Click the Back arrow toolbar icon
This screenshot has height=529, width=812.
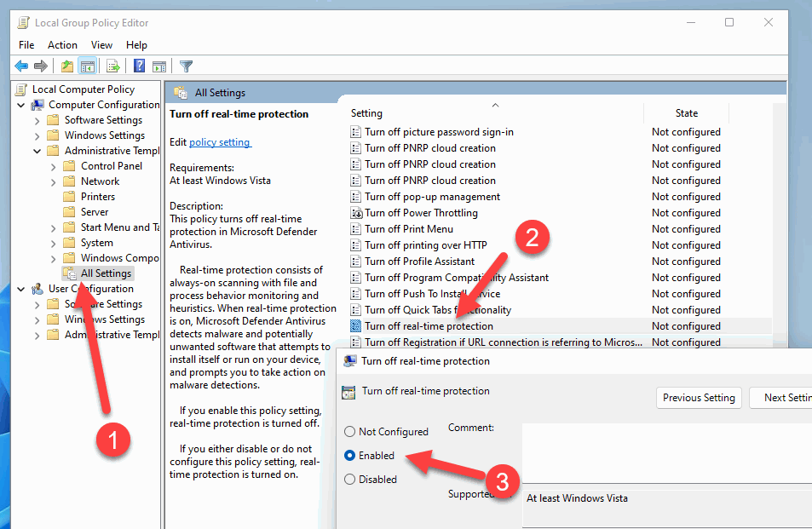coord(21,66)
